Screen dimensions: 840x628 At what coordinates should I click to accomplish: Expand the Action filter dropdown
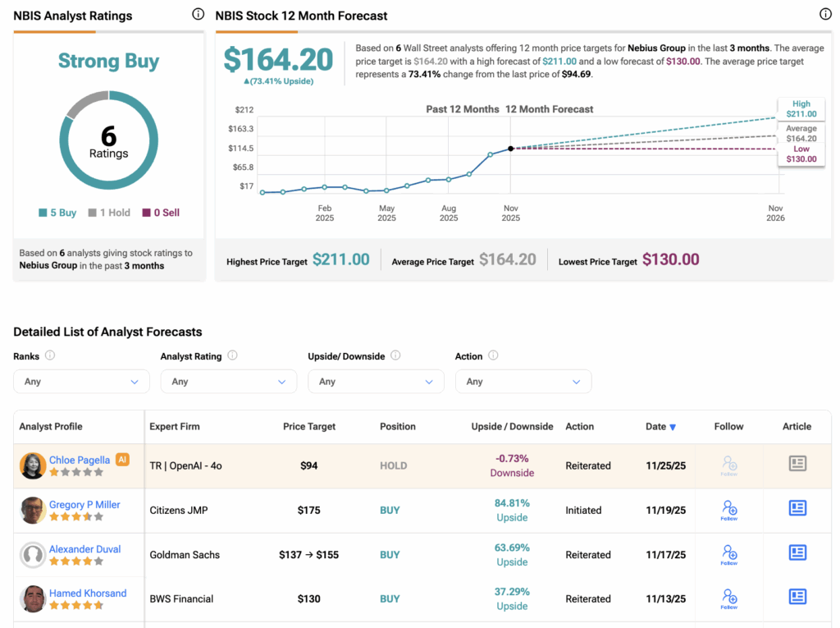tap(523, 382)
